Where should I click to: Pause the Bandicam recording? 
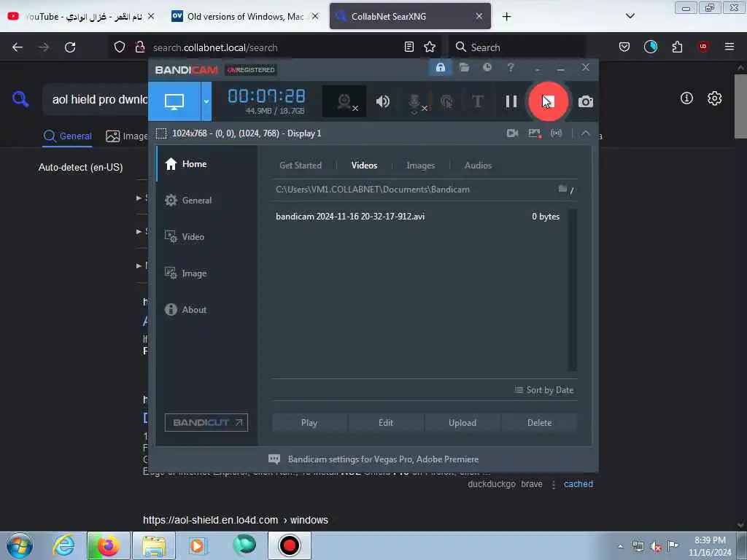(x=511, y=101)
